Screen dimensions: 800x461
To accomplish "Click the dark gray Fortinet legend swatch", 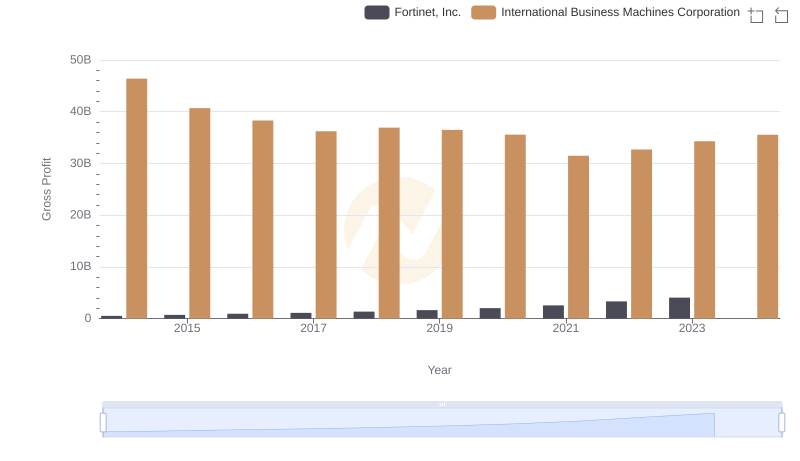I will (x=377, y=12).
